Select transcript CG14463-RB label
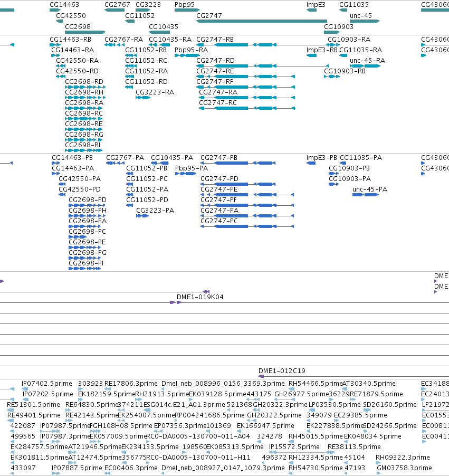Viewport: 449px width, 476px height. pyautogui.click(x=70, y=40)
